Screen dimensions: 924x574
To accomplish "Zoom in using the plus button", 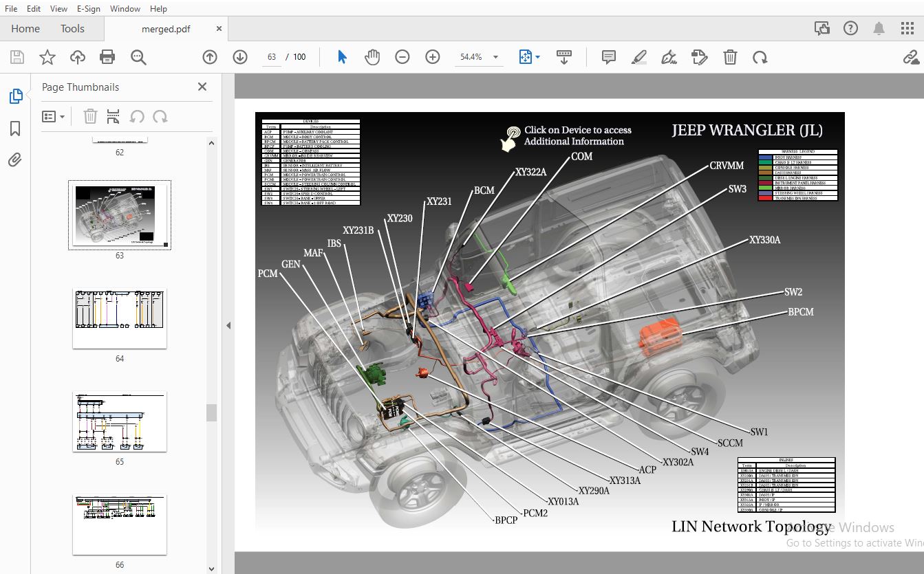I will point(433,57).
